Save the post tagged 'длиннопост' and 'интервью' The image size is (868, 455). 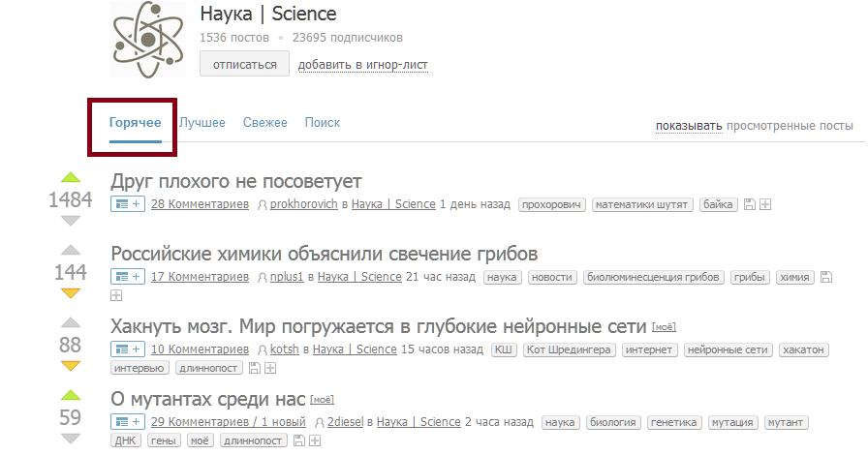(x=254, y=368)
